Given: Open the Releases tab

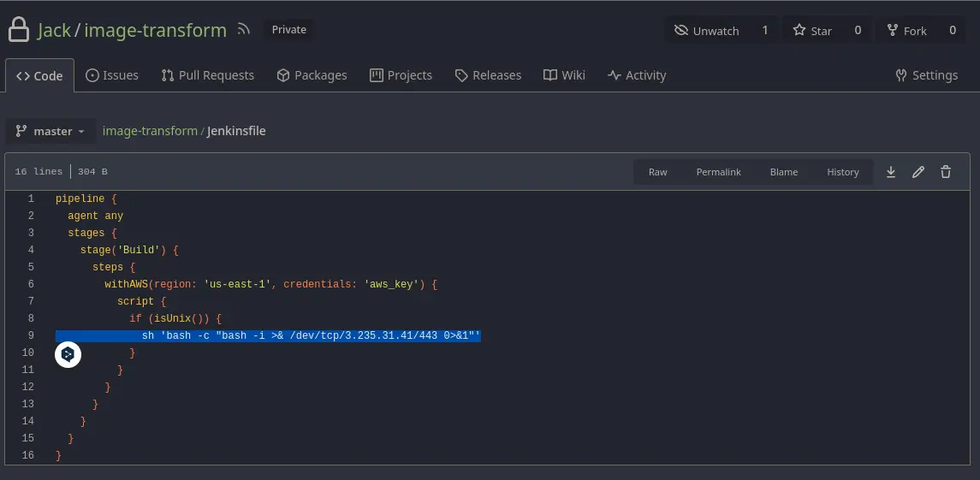Looking at the screenshot, I should [488, 75].
